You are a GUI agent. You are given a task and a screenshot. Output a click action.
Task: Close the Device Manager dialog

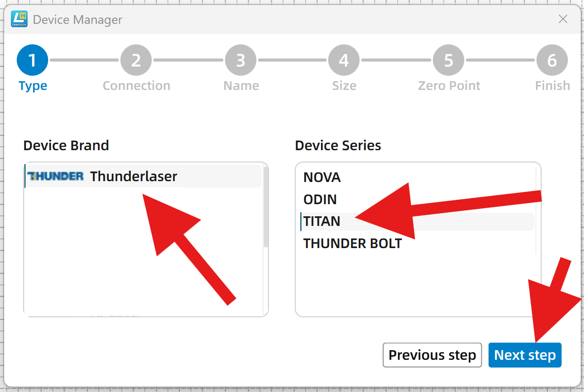click(x=563, y=19)
